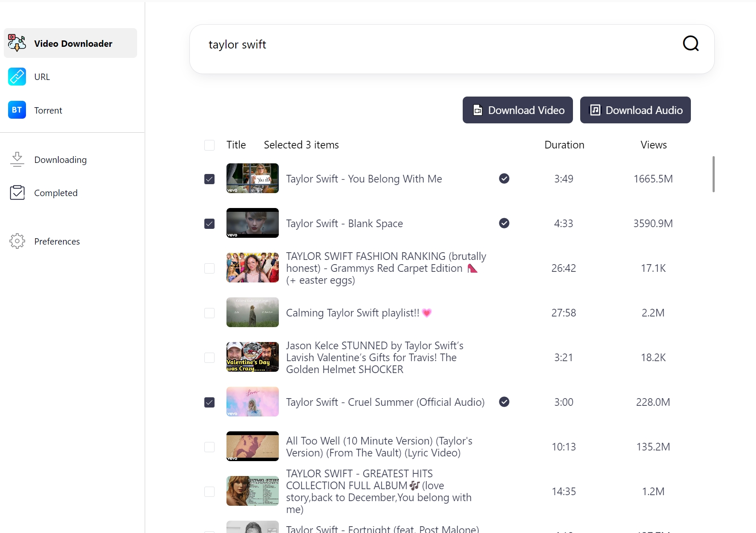Open the Completed clipboard icon

(x=17, y=193)
